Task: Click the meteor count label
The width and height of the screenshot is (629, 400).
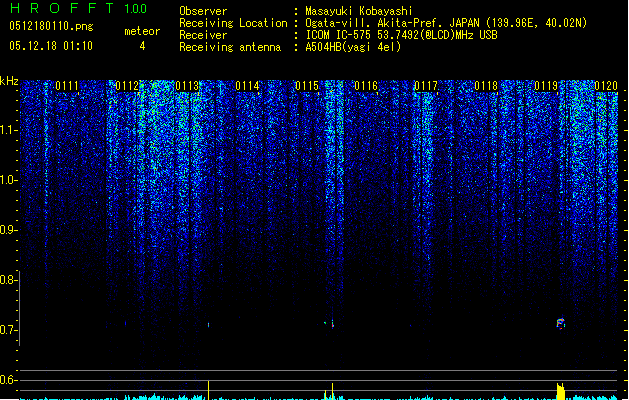Action: coord(142,31)
